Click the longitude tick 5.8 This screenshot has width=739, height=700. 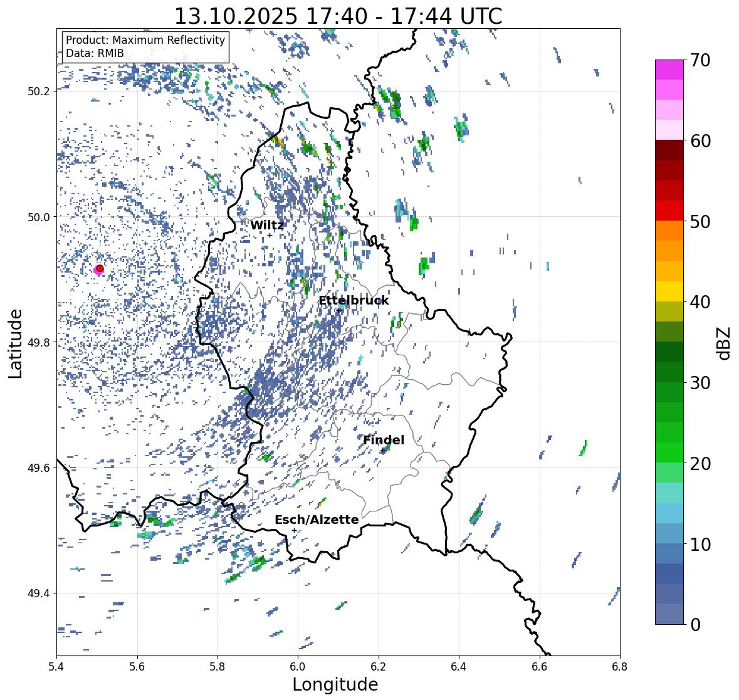click(x=218, y=666)
